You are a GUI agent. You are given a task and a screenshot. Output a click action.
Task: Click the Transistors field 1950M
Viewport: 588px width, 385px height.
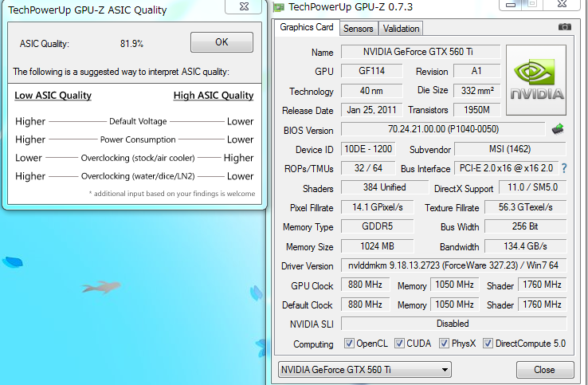pos(476,110)
